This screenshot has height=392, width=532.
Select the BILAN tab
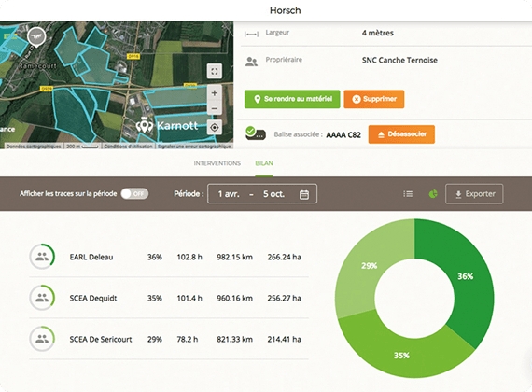[264, 163]
